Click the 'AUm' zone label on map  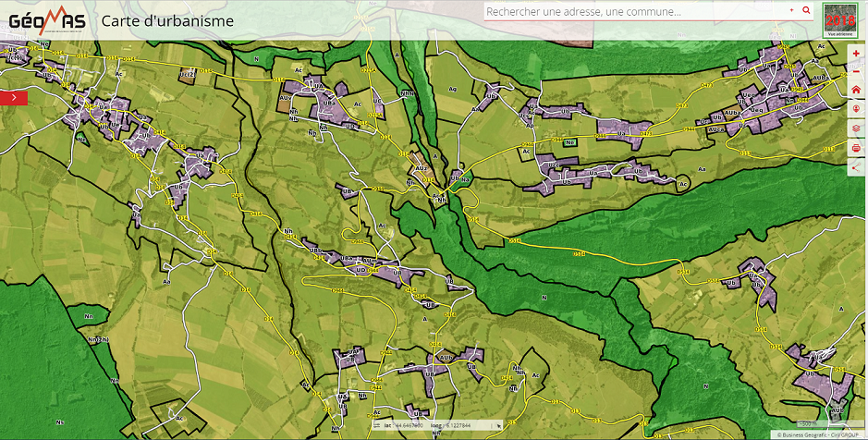click(x=369, y=260)
